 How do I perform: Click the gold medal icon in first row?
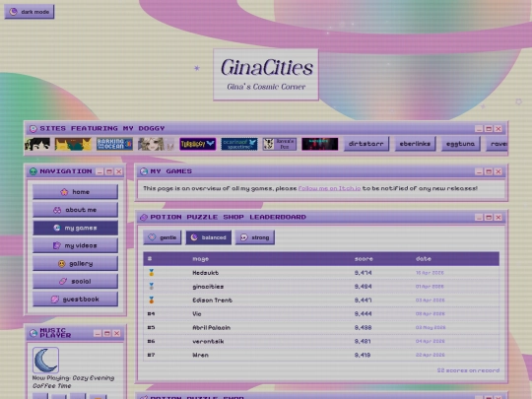(x=152, y=273)
